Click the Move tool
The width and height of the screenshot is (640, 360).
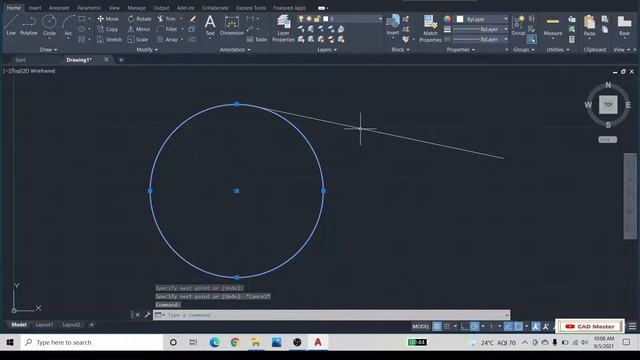click(108, 19)
